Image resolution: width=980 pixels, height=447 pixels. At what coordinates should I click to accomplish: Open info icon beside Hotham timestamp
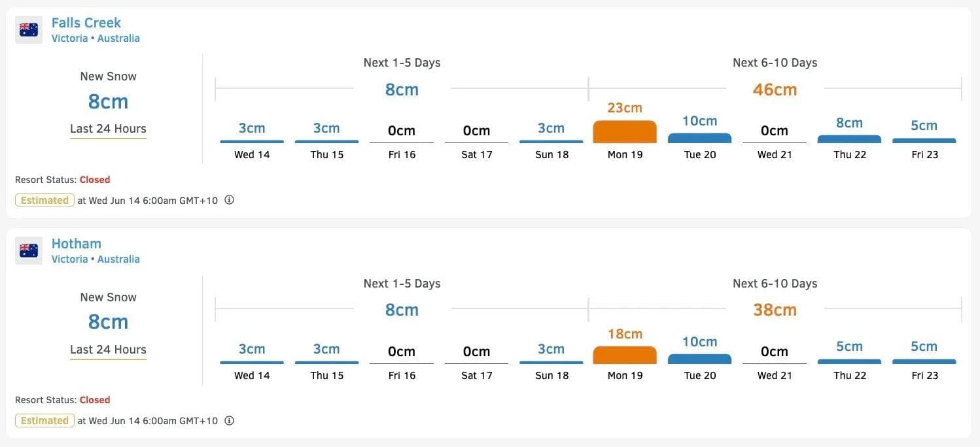coord(229,421)
